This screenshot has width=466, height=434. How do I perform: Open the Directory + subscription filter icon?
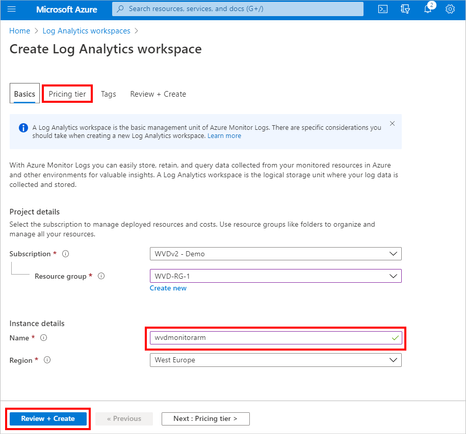(405, 9)
